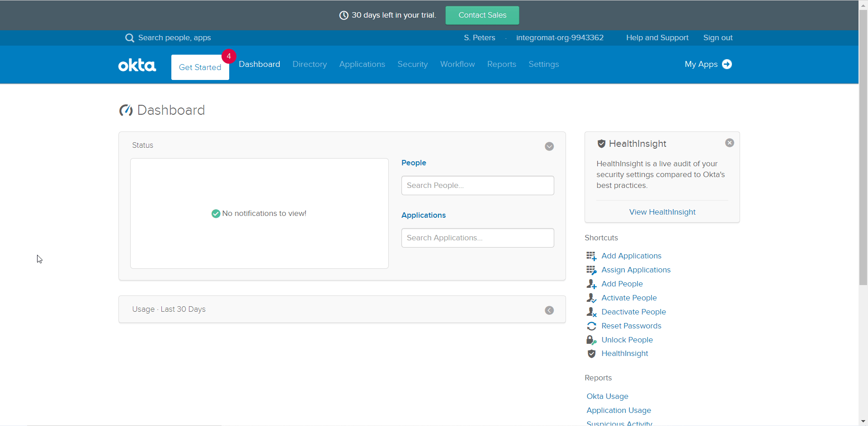Click the 'Reports' sidebar section heading
Viewport: 868px width, 426px height.
[598, 378]
